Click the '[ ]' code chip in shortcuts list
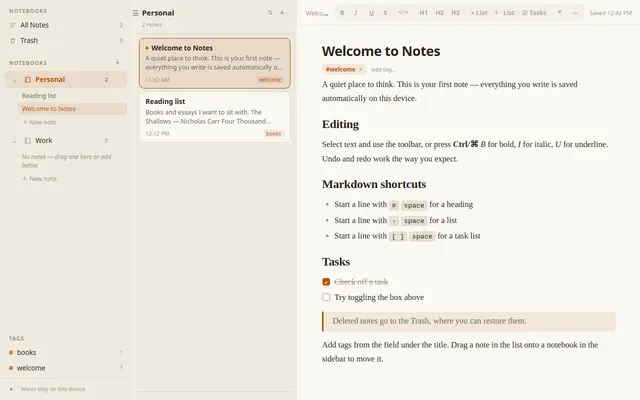The height and width of the screenshot is (400, 640). pos(398,236)
